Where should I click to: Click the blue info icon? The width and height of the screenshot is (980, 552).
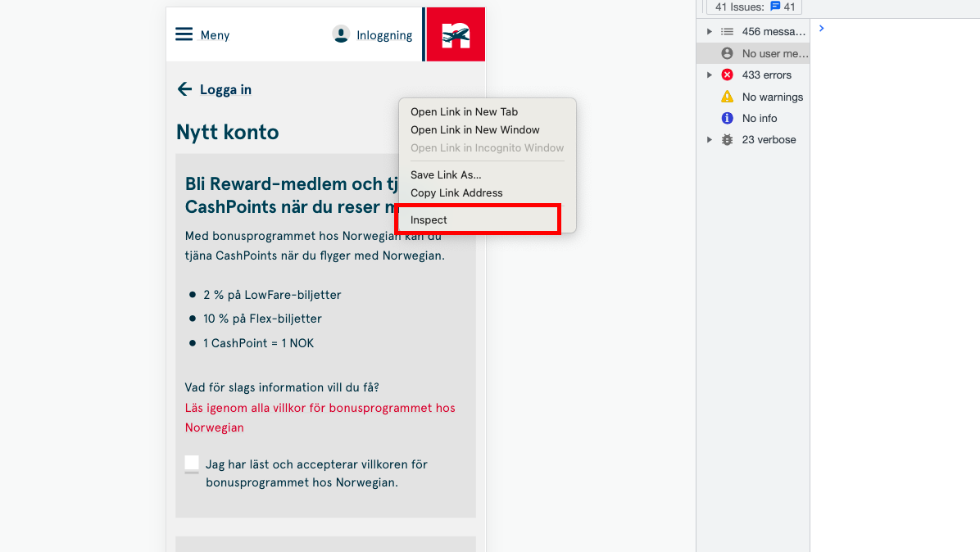pos(727,118)
